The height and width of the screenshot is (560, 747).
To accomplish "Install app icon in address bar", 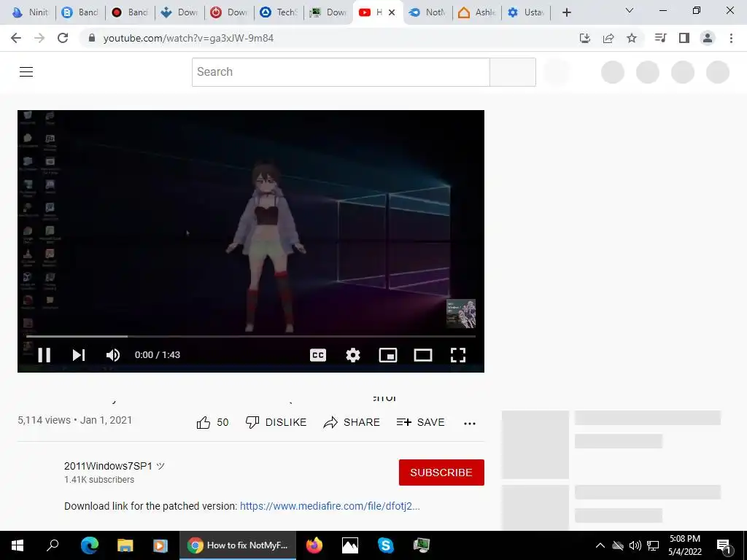I will tap(585, 38).
